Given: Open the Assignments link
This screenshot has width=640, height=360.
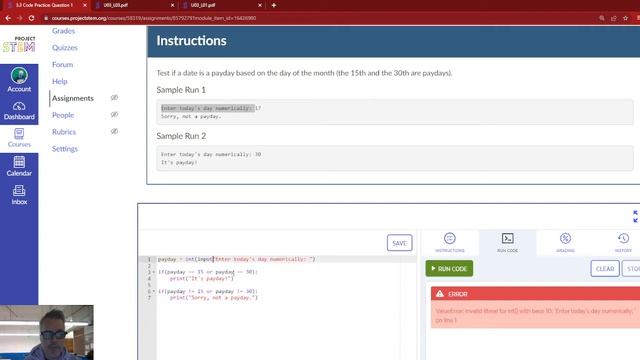Looking at the screenshot, I should pos(73,98).
